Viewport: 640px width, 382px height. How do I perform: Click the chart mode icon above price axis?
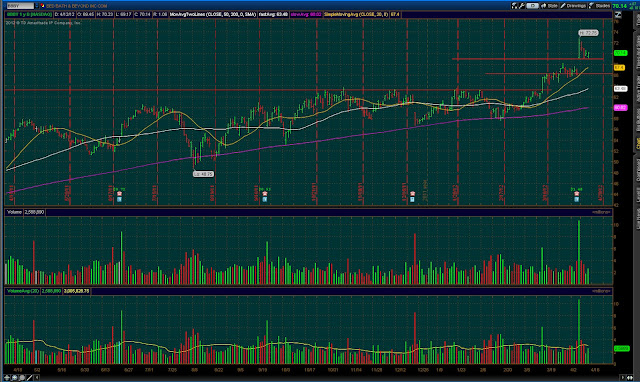pos(618,15)
